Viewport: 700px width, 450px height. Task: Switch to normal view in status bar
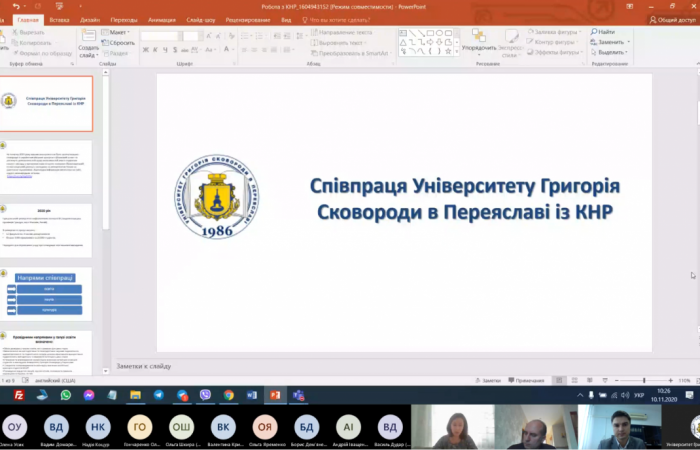[559, 380]
